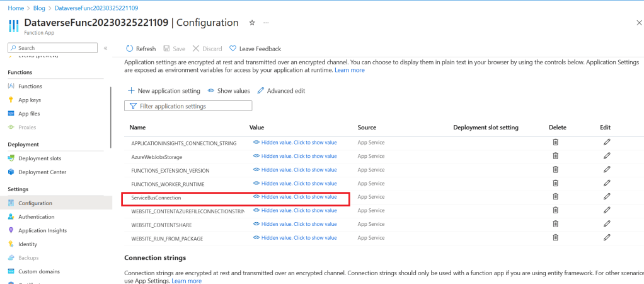Viewport: 644px width, 284px height.
Task: Show value of WEBSITE_CONTENTAZUREFILECONNECTIONSTRING
Action: point(295,210)
